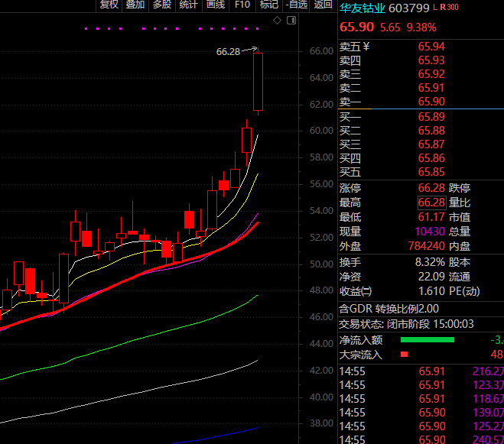Click the 标记 mark button
Image resolution: width=504 pixels, height=444 pixels.
pos(268,5)
